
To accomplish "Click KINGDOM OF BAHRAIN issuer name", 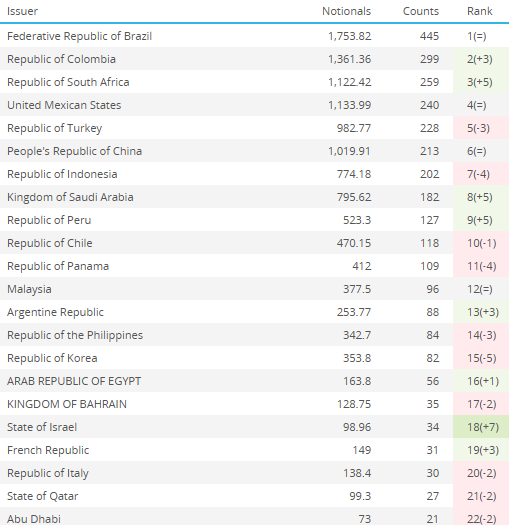I will 67,404.
